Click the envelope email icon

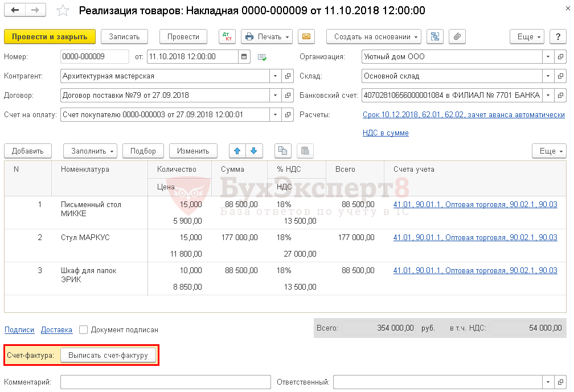306,36
